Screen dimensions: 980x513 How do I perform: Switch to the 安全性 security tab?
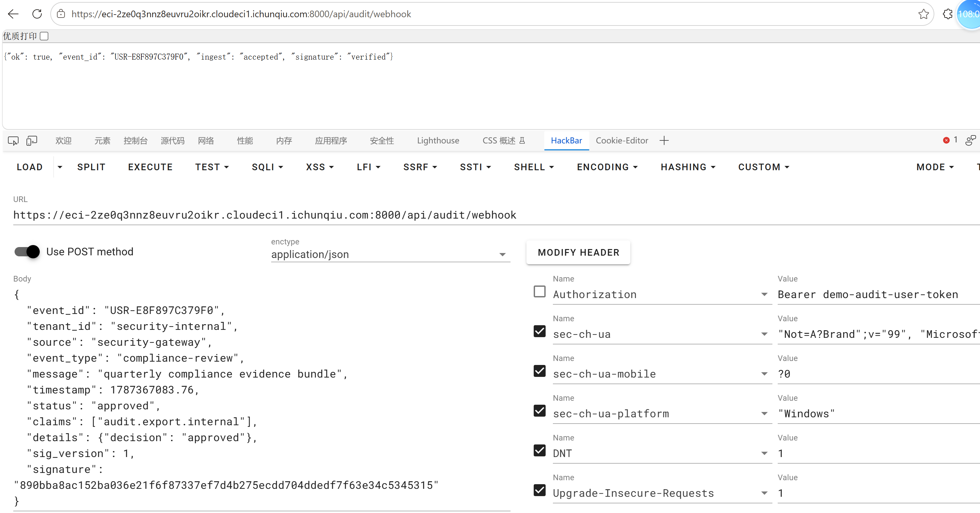(x=382, y=141)
